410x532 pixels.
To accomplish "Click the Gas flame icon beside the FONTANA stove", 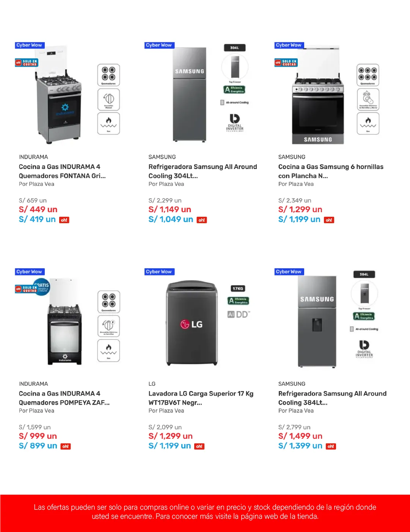I will (x=108, y=124).
